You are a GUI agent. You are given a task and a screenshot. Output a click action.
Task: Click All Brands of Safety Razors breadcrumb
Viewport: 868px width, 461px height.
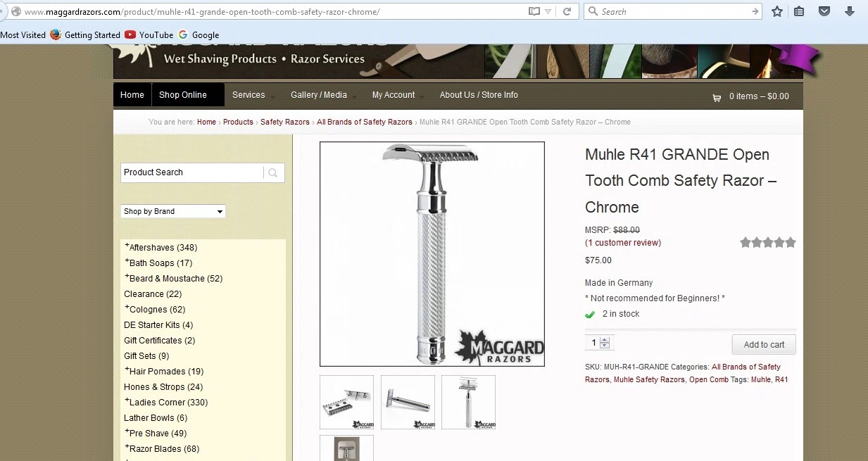(x=365, y=122)
